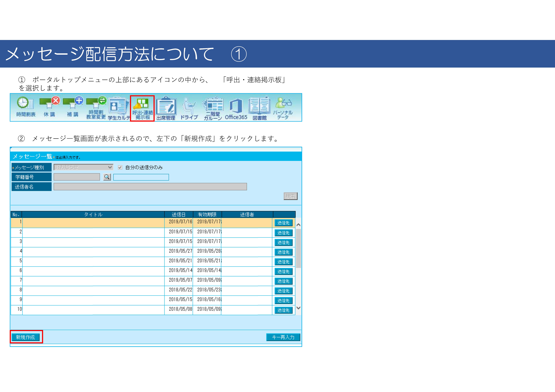Click the 送信日 column header
555x392 pixels.
[179, 214]
